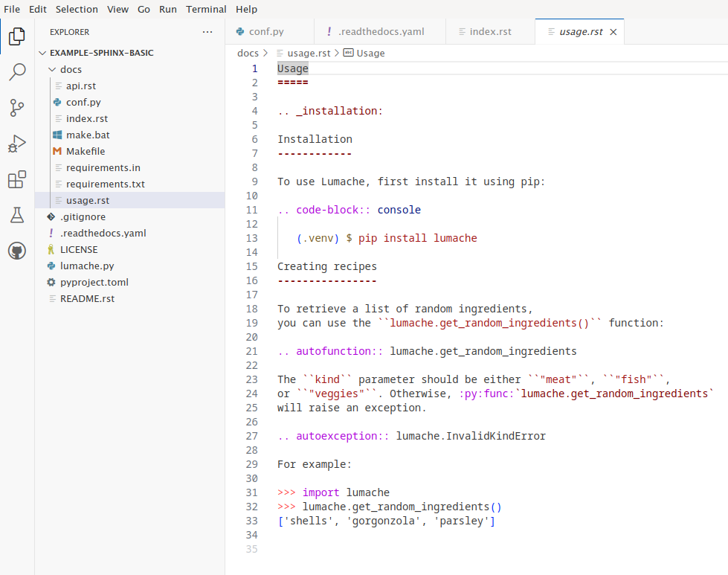This screenshot has height=575, width=728.
Task: Open the Run menu
Action: pos(167,9)
